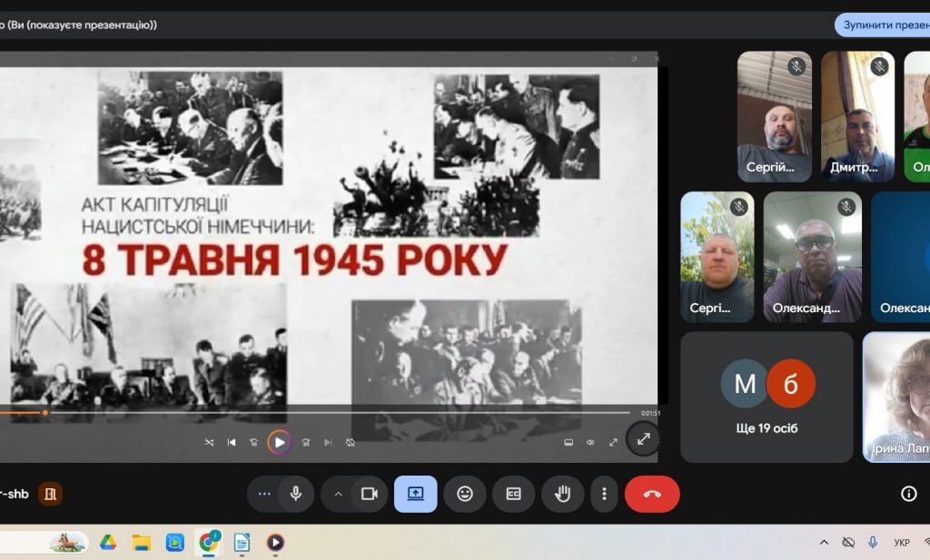Toggle closed captions CC button
930x560 pixels.
(514, 494)
